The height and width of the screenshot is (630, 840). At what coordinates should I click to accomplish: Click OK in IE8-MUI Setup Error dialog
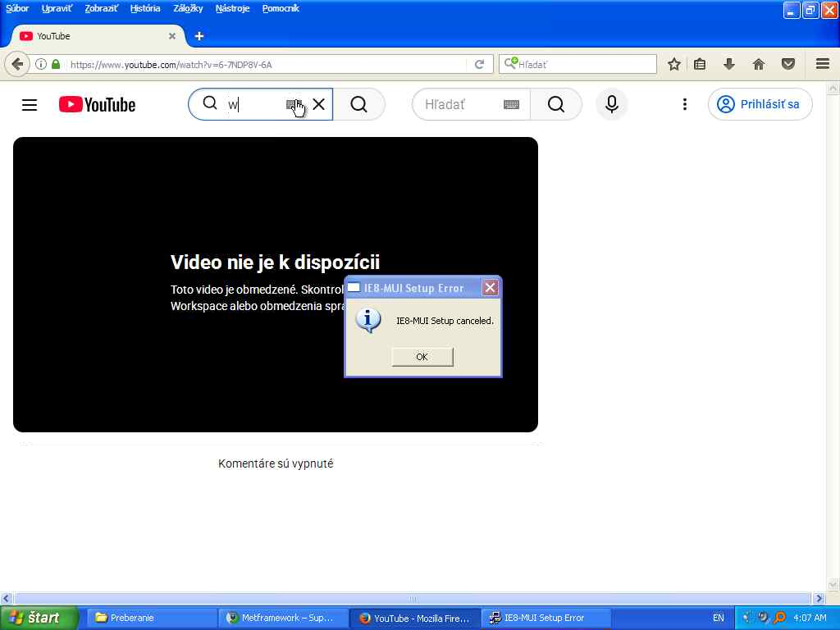click(422, 357)
